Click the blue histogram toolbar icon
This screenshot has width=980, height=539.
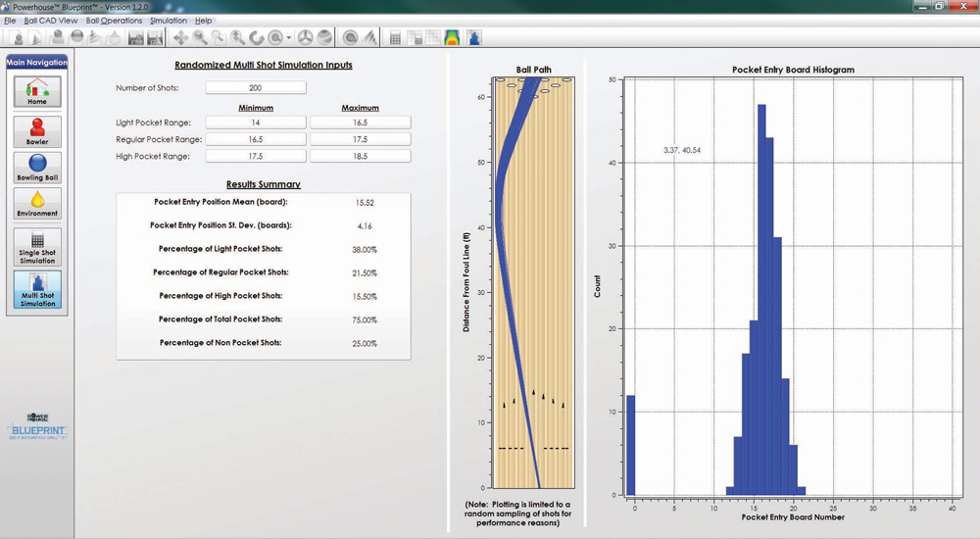click(x=473, y=38)
